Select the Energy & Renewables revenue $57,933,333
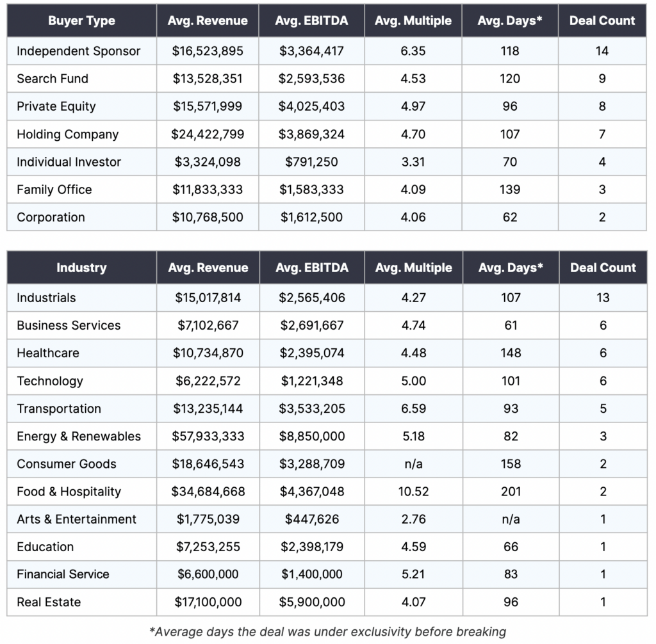The image size is (656, 644). click(x=208, y=436)
